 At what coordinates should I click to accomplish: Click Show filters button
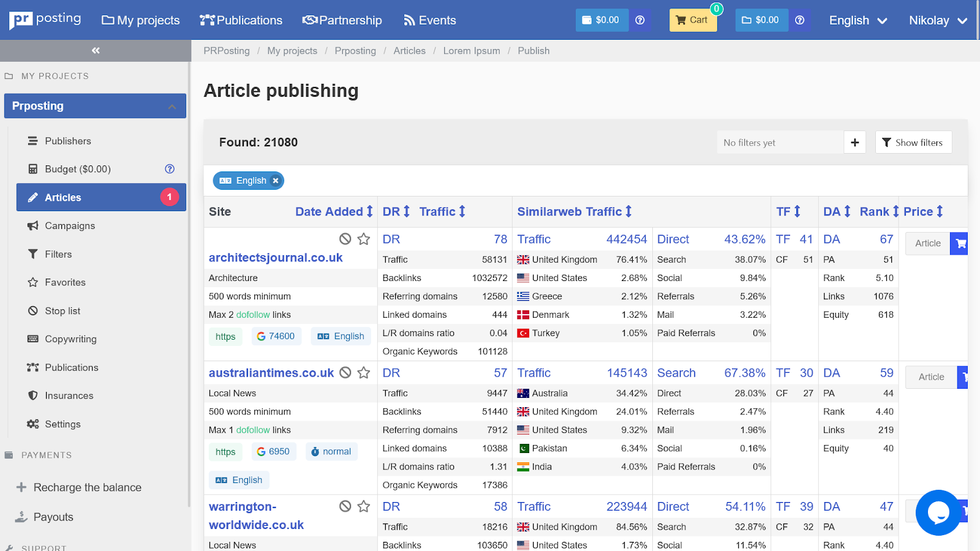point(913,143)
